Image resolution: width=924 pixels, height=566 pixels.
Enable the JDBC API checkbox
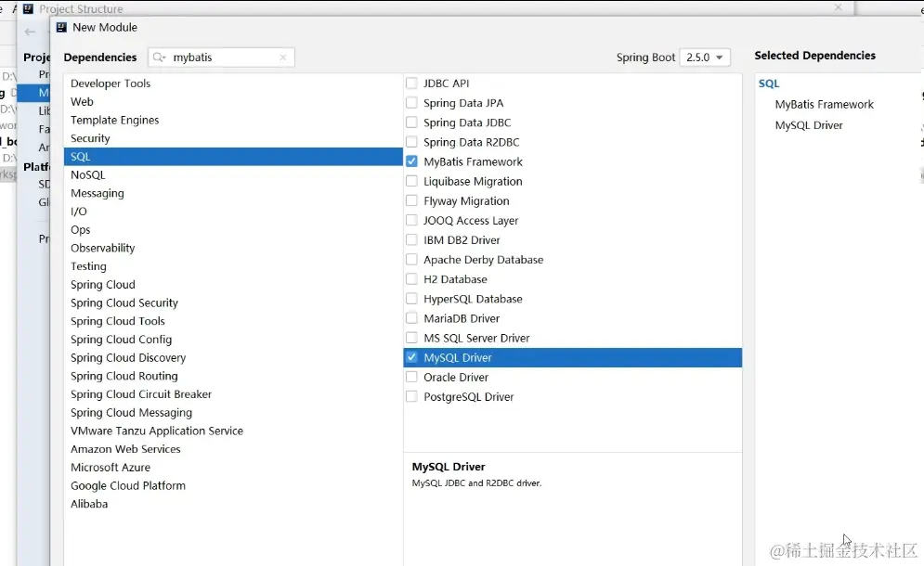(x=411, y=84)
